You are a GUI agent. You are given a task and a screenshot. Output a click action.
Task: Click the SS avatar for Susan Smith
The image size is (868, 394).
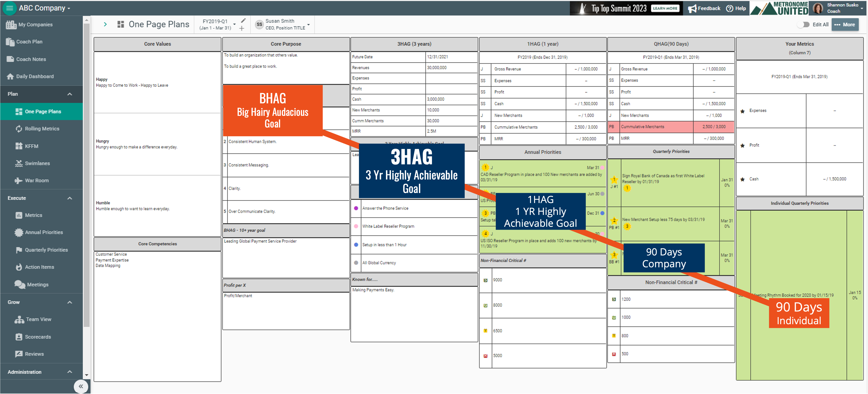[259, 24]
